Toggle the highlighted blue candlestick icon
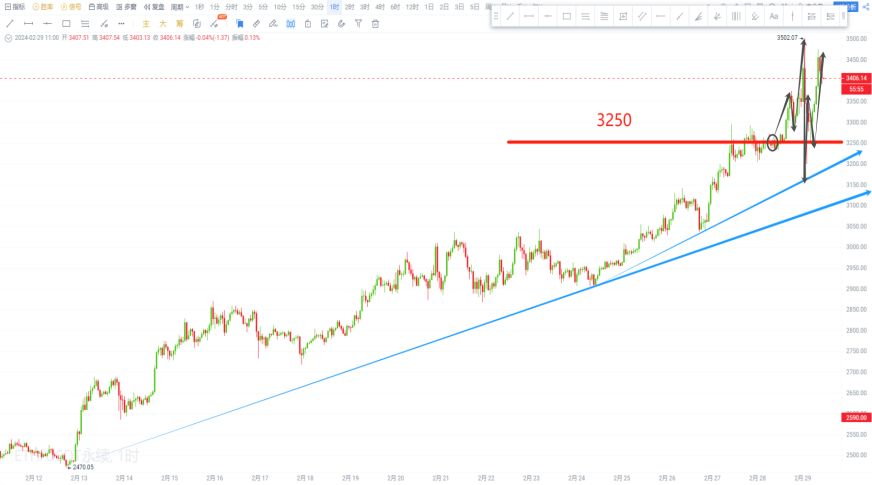This screenshot has height=485, width=872. point(291,23)
